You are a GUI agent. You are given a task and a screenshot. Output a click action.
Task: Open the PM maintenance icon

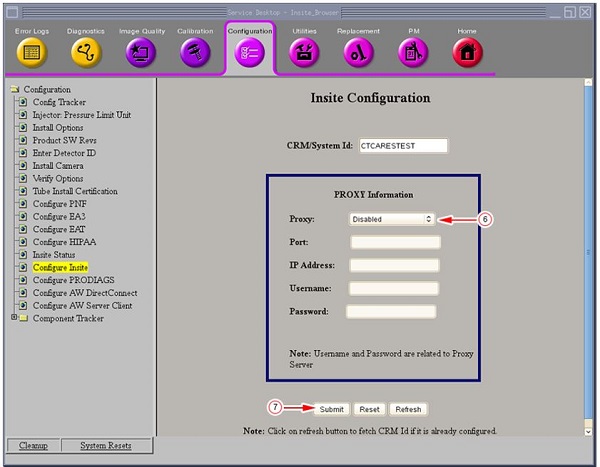click(x=412, y=53)
